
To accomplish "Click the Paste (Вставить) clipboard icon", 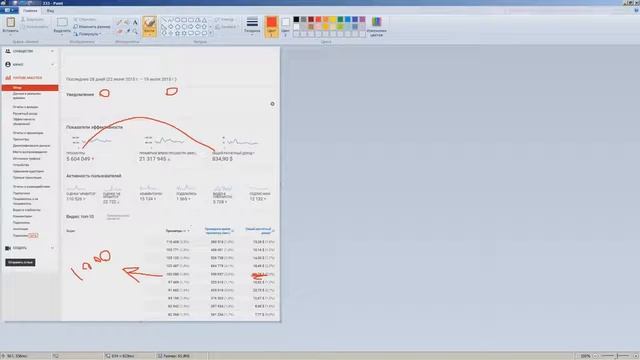I will 11,22.
